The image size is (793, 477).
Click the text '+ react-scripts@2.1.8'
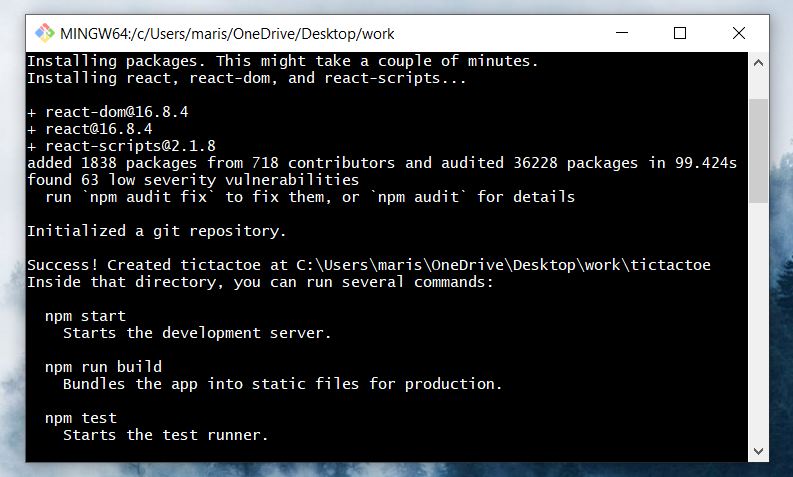coord(121,147)
